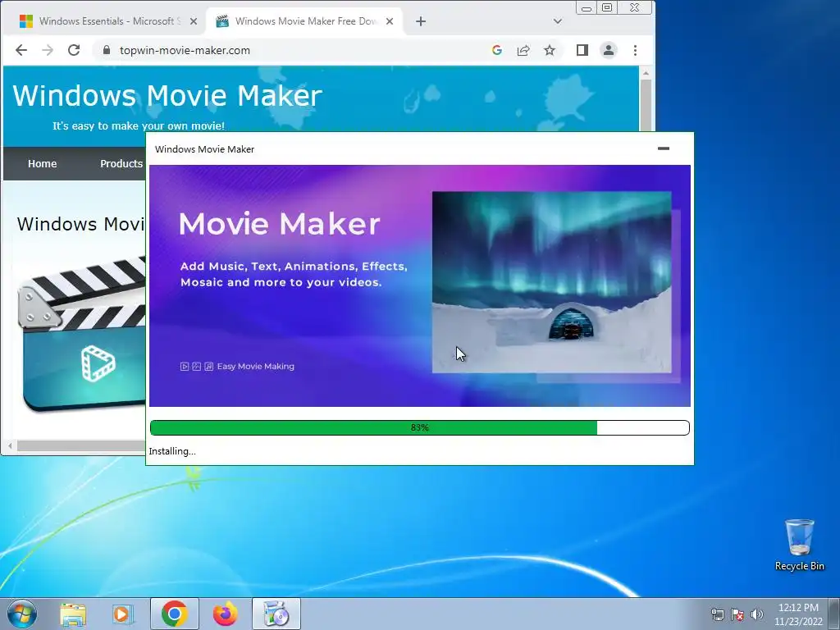Launch Windows Media Player from taskbar
The width and height of the screenshot is (840, 630).
[122, 614]
